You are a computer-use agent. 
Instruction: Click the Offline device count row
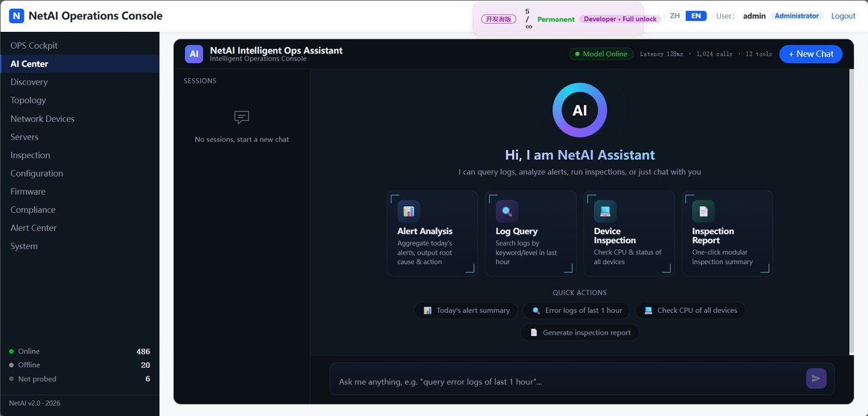[x=79, y=365]
